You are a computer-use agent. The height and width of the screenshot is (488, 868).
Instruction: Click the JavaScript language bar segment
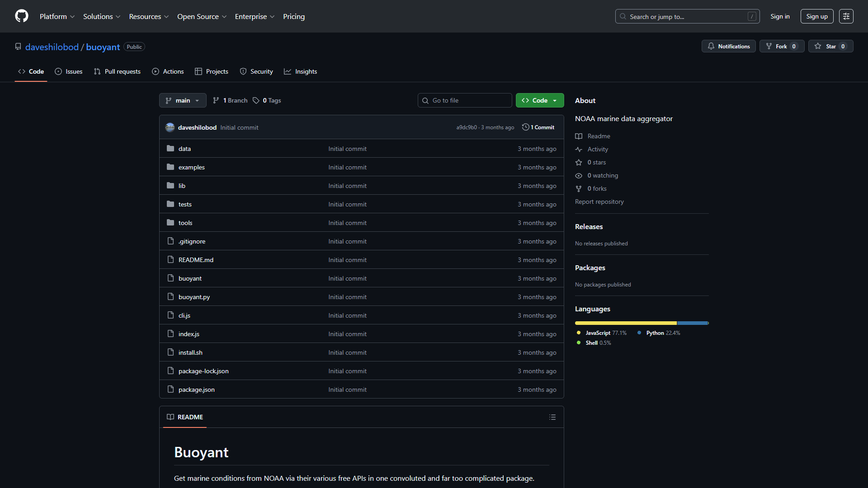pos(626,323)
